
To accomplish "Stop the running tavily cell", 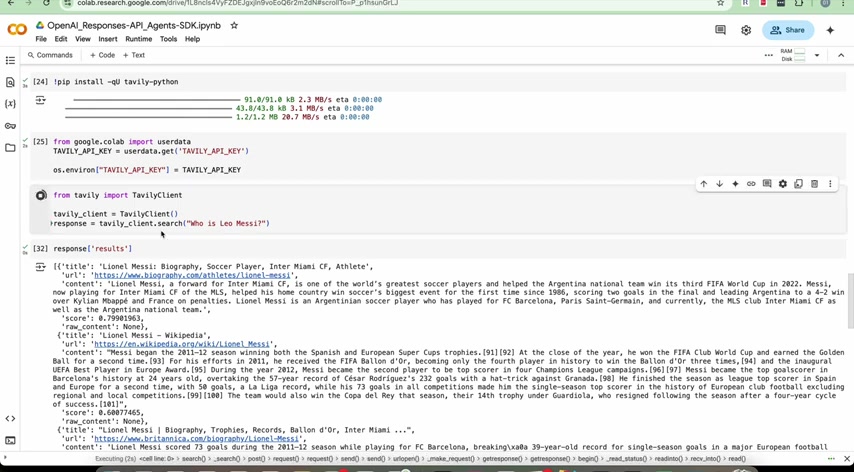I will [41, 195].
